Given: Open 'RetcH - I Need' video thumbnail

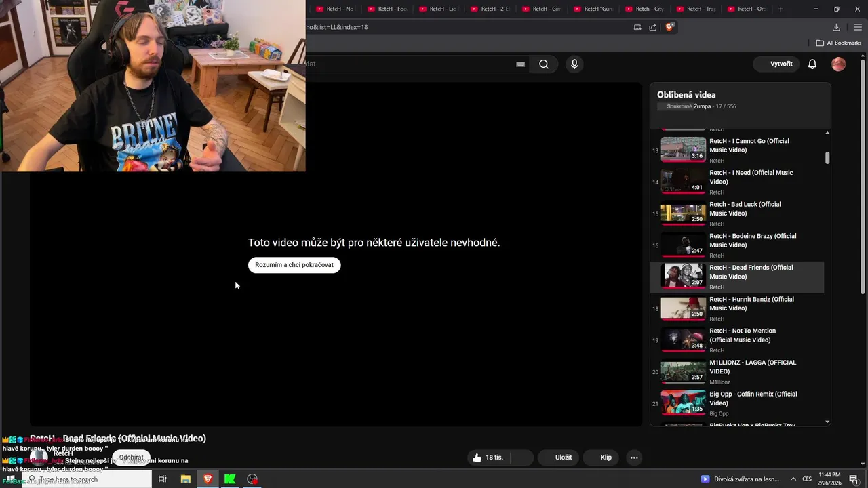Looking at the screenshot, I should (684, 181).
